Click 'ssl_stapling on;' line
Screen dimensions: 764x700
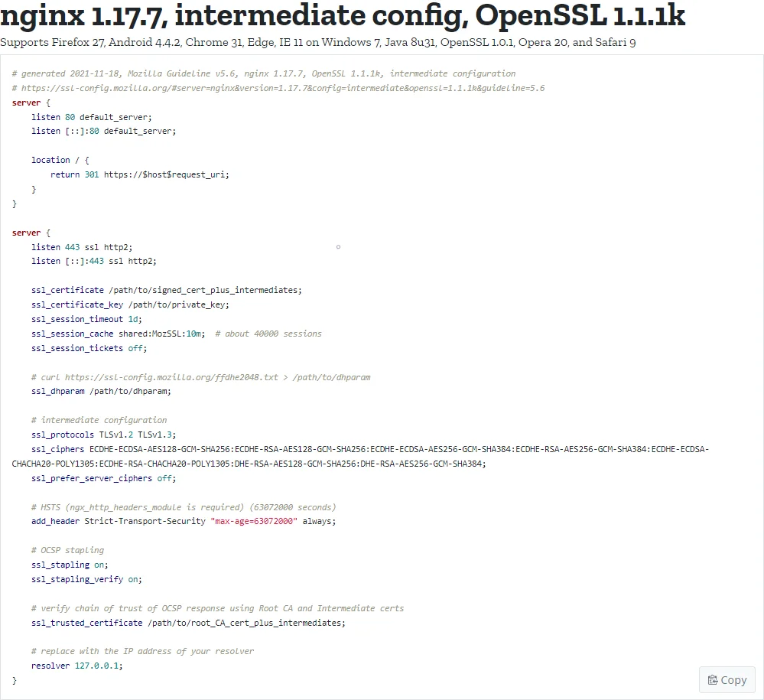point(70,565)
